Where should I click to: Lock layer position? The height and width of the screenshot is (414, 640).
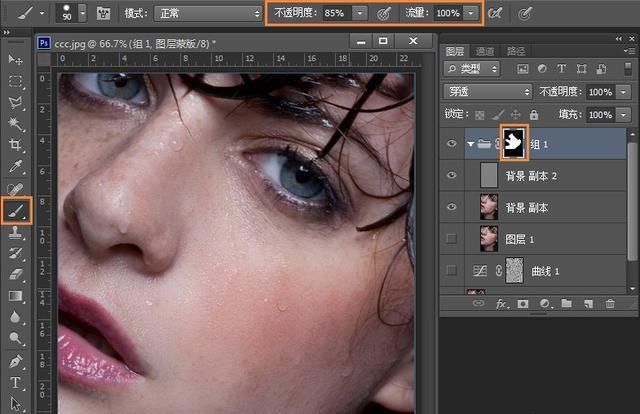(x=516, y=115)
